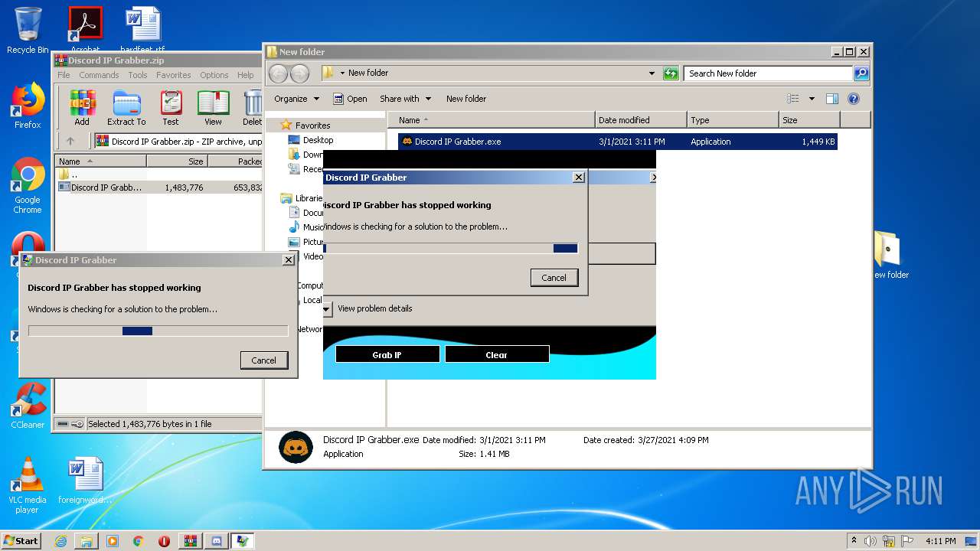
Task: Select foreignword document on desktop
Action: [85, 481]
